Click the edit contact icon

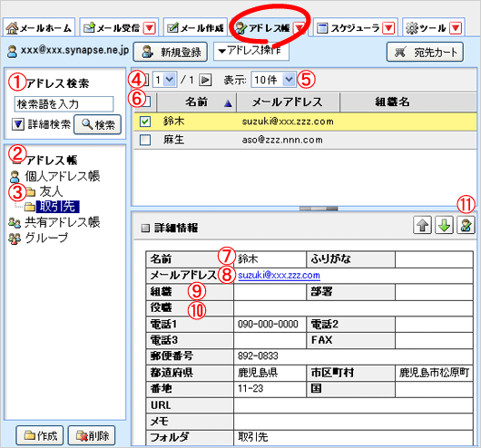pos(466,225)
